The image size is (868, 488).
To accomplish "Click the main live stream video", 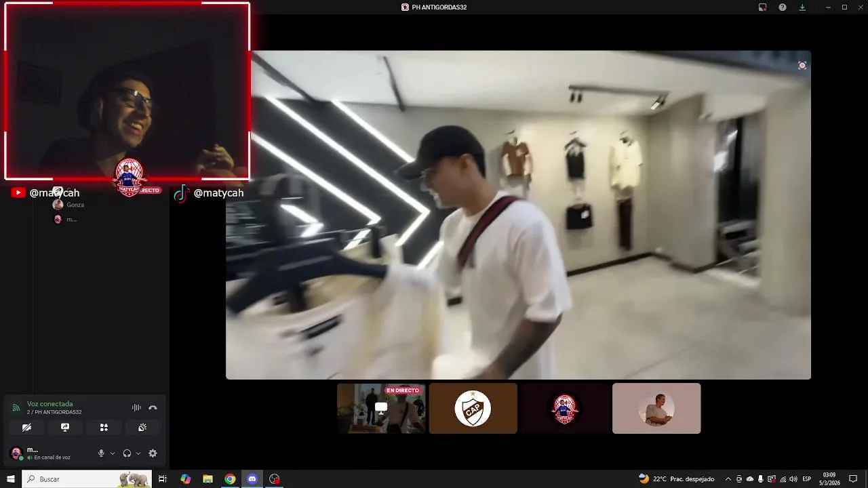I will 518,215.
